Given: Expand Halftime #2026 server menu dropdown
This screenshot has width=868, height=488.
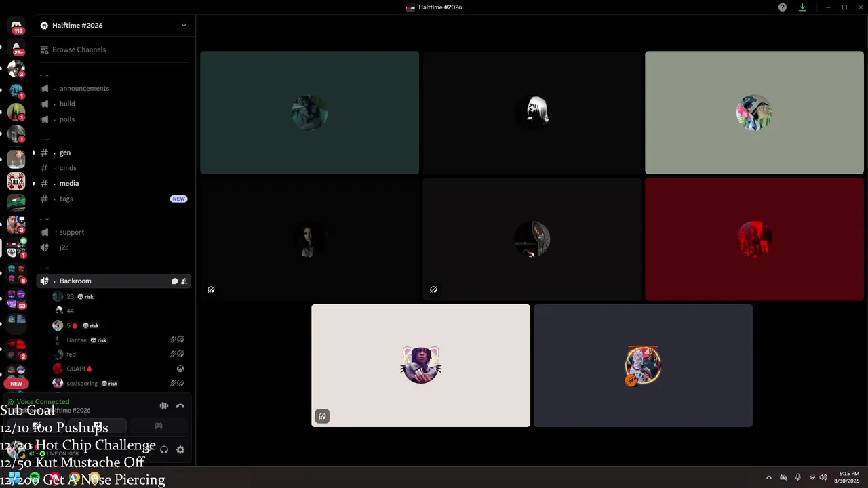Looking at the screenshot, I should tap(184, 26).
